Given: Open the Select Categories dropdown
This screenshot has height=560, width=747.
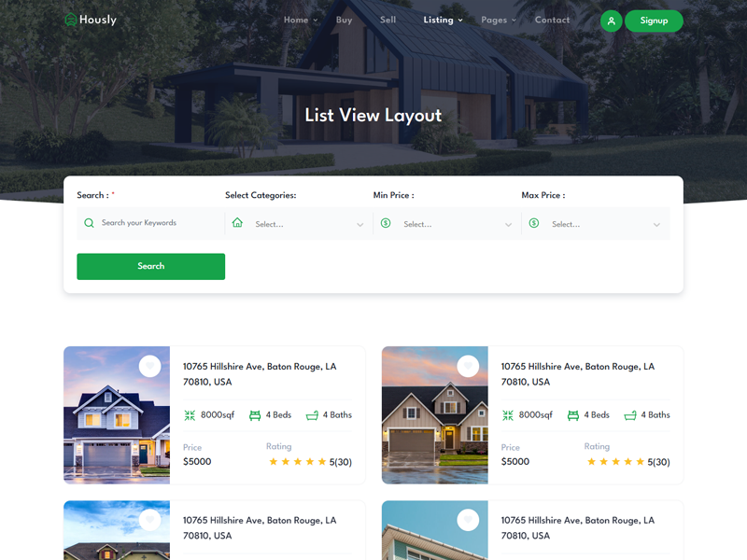Looking at the screenshot, I should 299,224.
